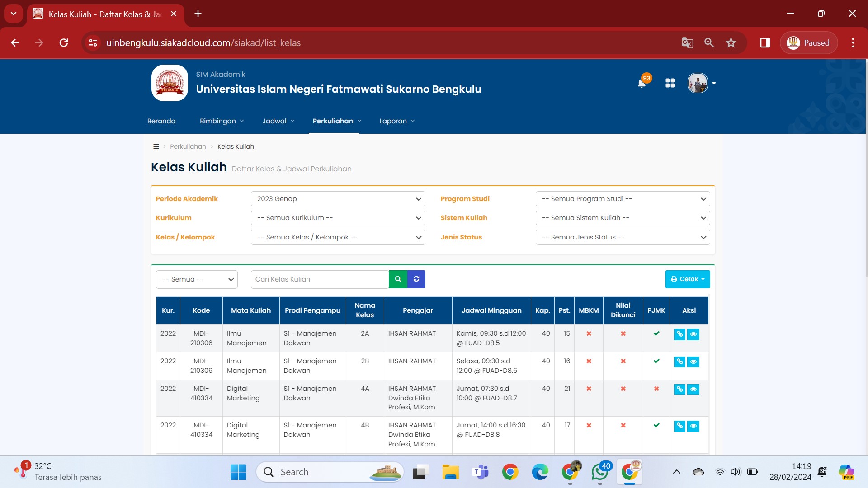Click the Cetak print button

(x=687, y=279)
